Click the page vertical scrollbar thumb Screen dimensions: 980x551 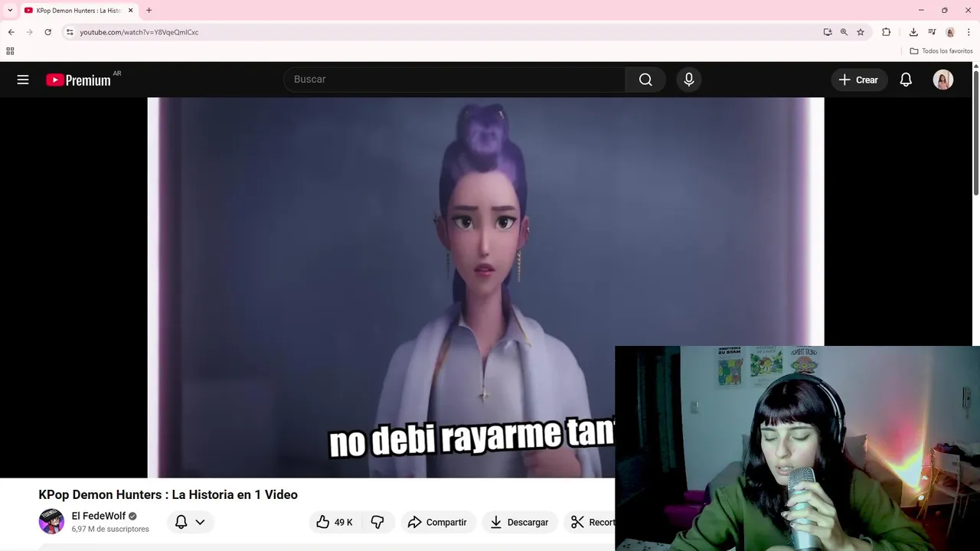click(x=975, y=133)
